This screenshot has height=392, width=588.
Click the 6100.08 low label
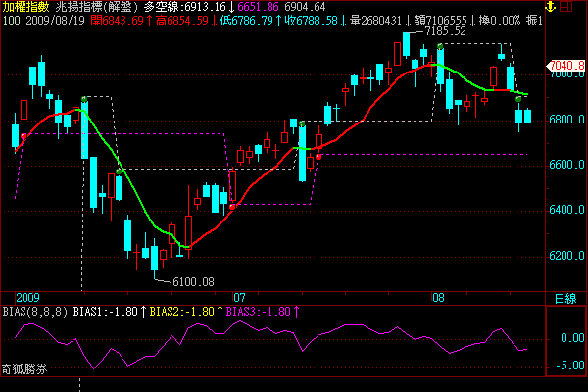[x=193, y=282]
